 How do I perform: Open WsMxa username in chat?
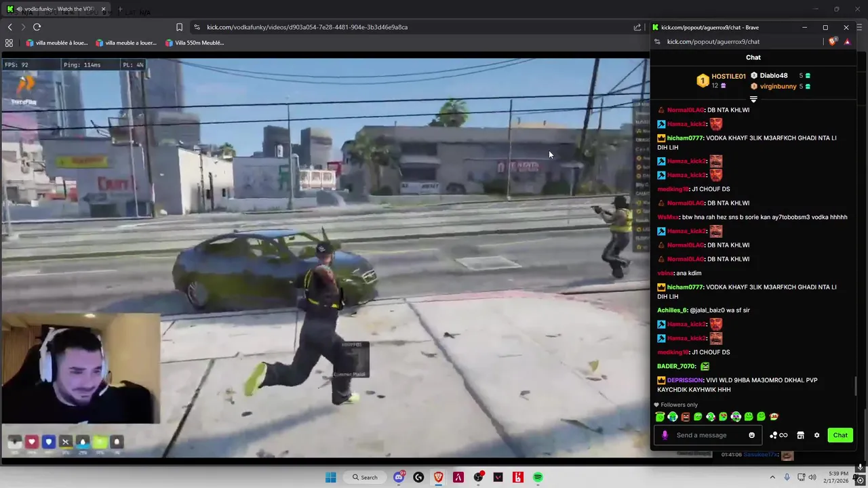[x=668, y=218]
